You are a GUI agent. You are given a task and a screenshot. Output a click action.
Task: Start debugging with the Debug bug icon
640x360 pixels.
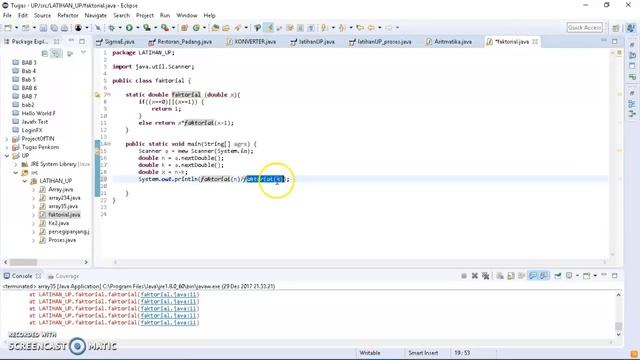click(111, 28)
